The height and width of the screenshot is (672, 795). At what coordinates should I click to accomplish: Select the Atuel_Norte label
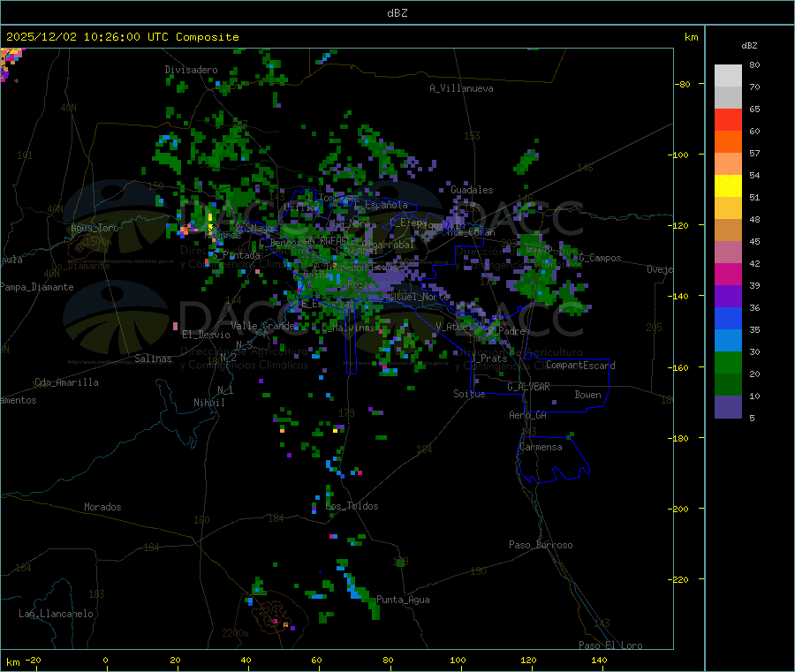coord(420,297)
